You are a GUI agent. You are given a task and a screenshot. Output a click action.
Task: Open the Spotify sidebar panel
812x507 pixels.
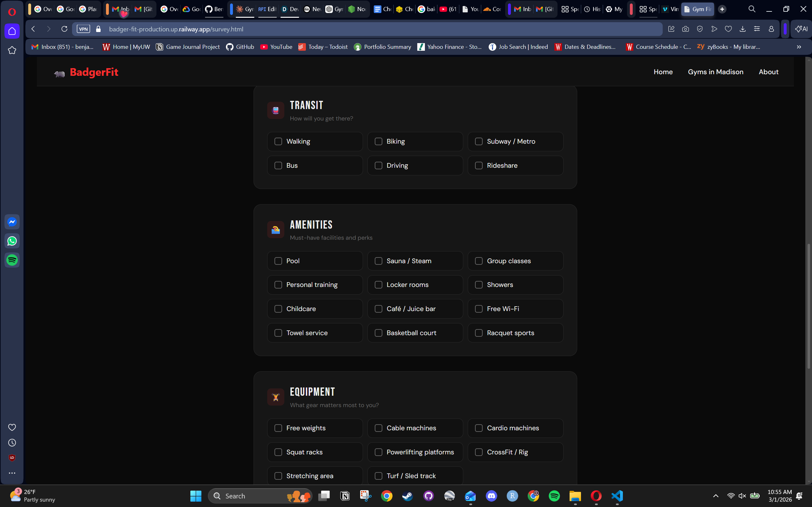point(12,260)
